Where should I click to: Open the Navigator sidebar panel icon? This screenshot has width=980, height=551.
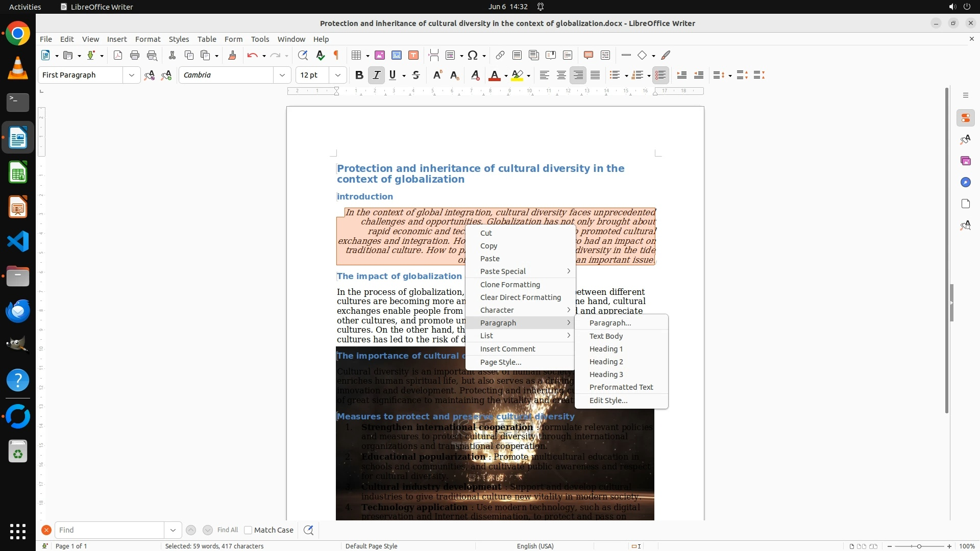pos(965,183)
